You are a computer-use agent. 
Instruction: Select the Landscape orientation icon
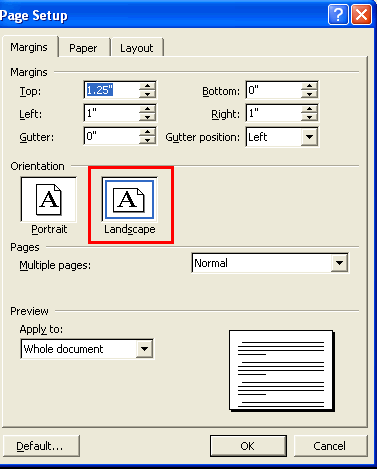(x=129, y=199)
